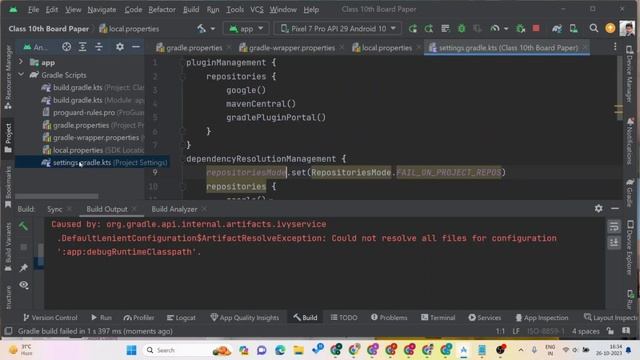The image size is (640, 360).
Task: Hide the project panel with minus icon
Action: click(x=136, y=47)
